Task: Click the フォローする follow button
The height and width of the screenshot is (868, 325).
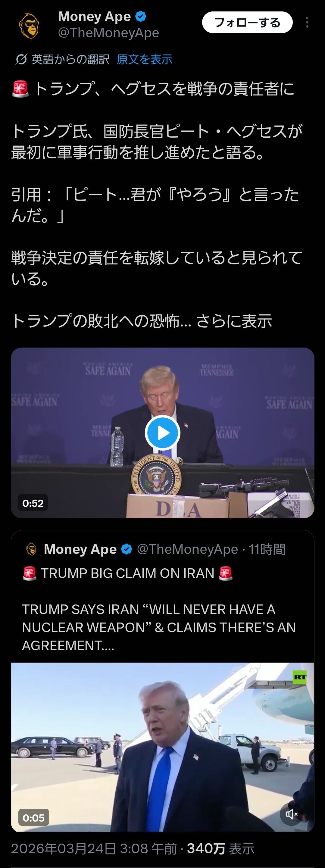Action: tap(247, 23)
